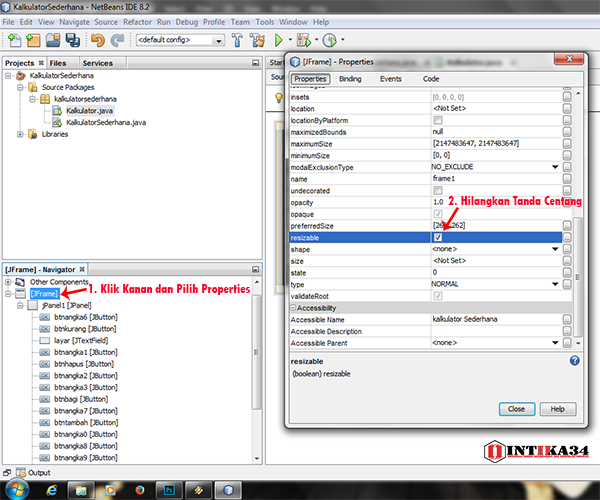Open the Tools menu
Screen dimensions: 600x500
(x=265, y=22)
